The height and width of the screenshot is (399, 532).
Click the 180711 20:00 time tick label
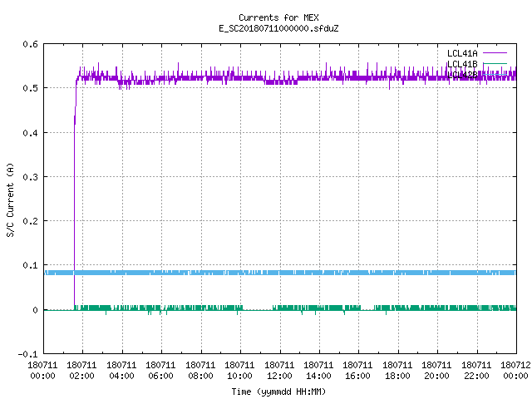(x=436, y=371)
